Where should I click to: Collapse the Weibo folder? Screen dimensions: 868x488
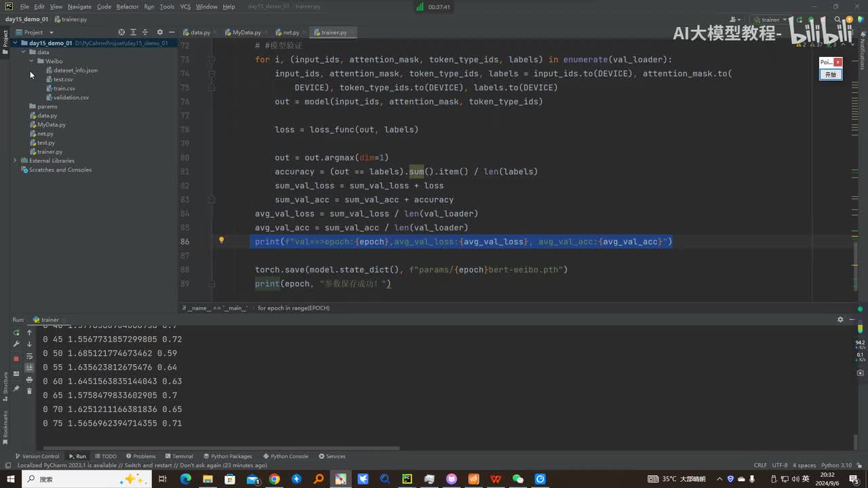pyautogui.click(x=31, y=61)
